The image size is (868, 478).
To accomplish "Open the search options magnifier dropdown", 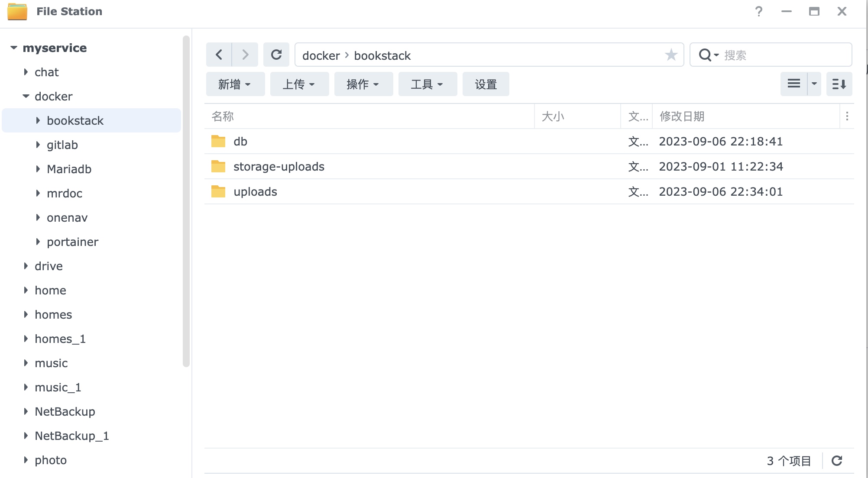I will point(709,55).
